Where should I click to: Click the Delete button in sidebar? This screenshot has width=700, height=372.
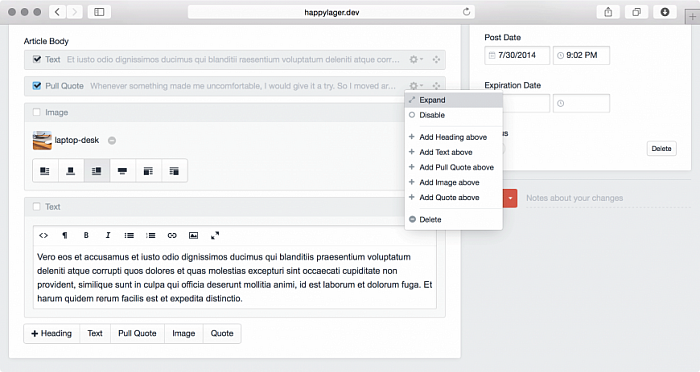click(661, 149)
